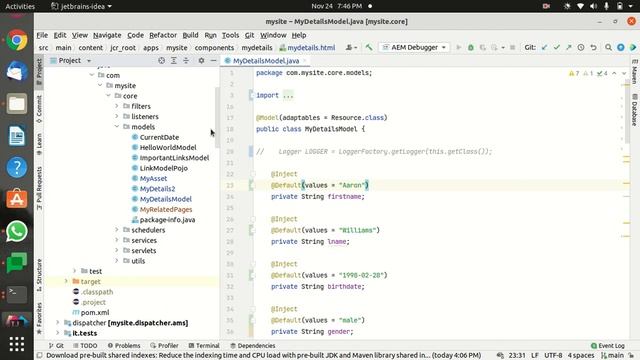Open HelloWorldModel class in the tree
This screenshot has height=360, width=640.
click(x=168, y=147)
